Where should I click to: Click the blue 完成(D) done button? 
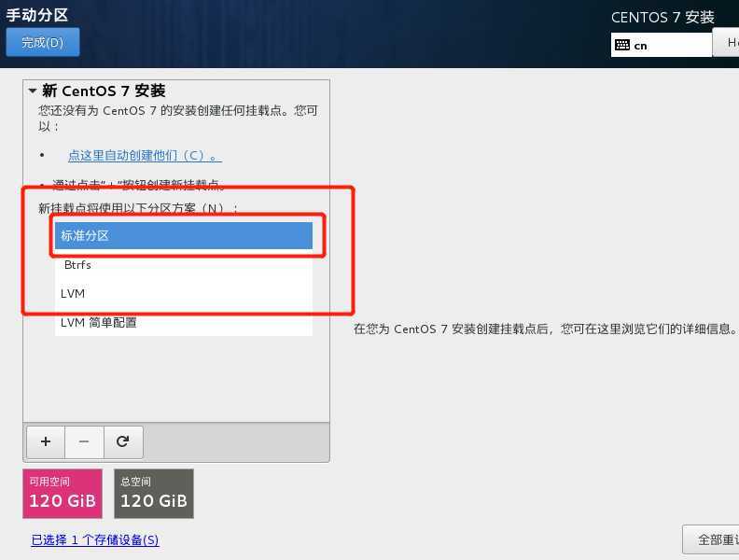click(x=42, y=42)
